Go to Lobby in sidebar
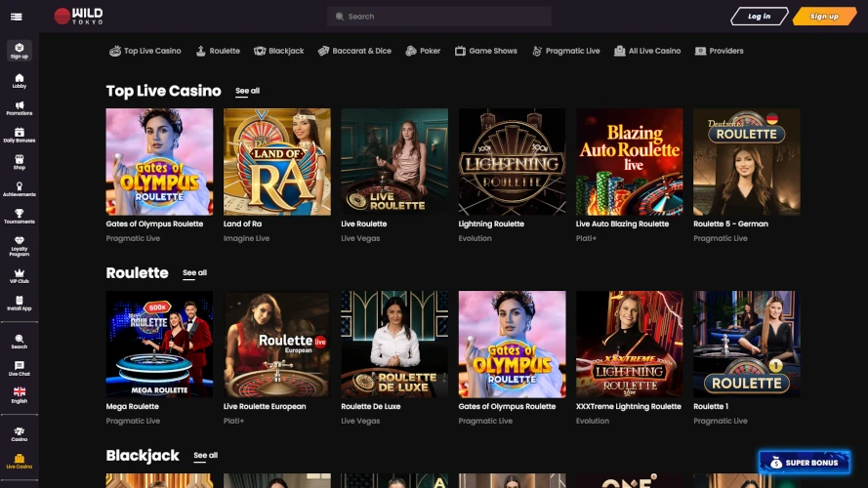The image size is (868, 488). coord(20,81)
